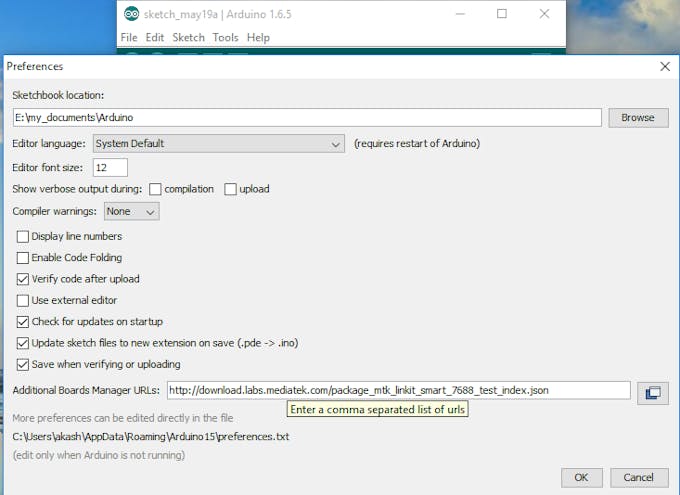Click the Arduino logo in title bar
This screenshot has width=680, height=495.
(131, 14)
